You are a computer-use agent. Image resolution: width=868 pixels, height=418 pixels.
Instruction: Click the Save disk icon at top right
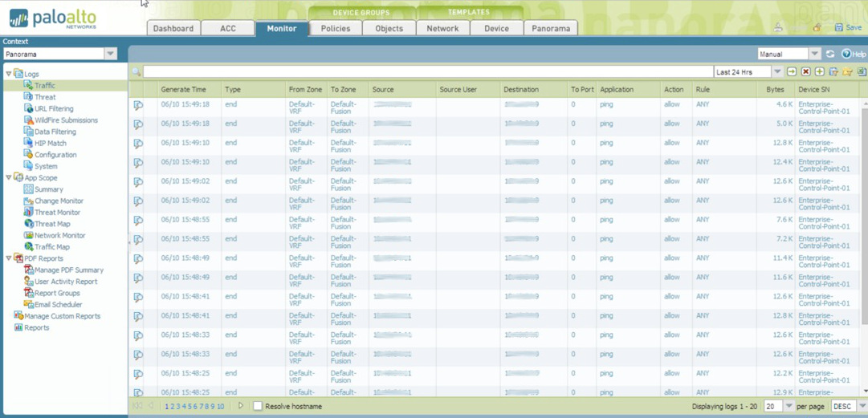coord(847,27)
